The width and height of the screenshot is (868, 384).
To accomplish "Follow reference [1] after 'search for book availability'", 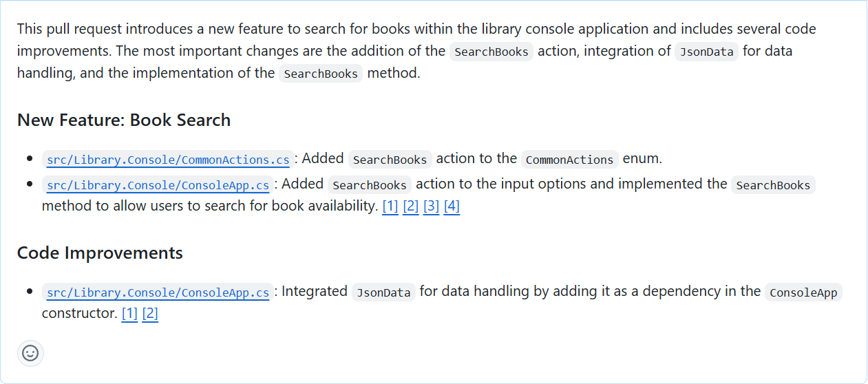I will click(390, 206).
